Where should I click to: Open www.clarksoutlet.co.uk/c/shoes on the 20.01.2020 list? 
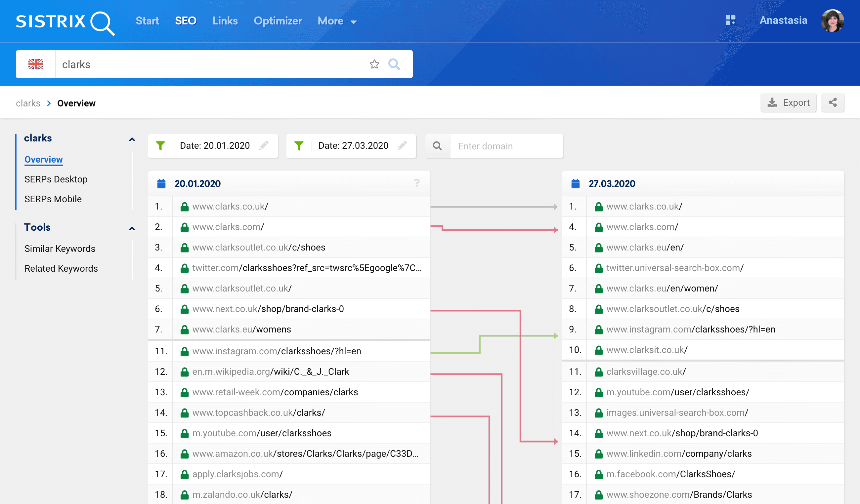pos(259,248)
